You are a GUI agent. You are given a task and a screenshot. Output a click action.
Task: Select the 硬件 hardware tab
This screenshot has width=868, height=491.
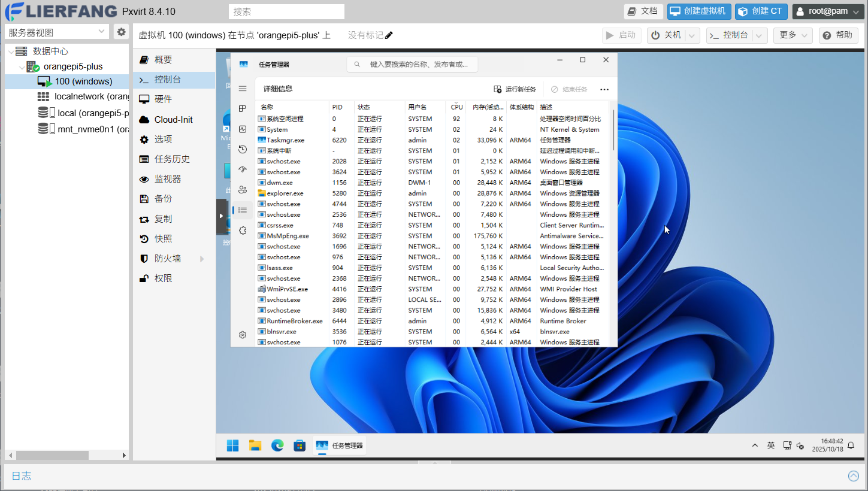pos(163,99)
